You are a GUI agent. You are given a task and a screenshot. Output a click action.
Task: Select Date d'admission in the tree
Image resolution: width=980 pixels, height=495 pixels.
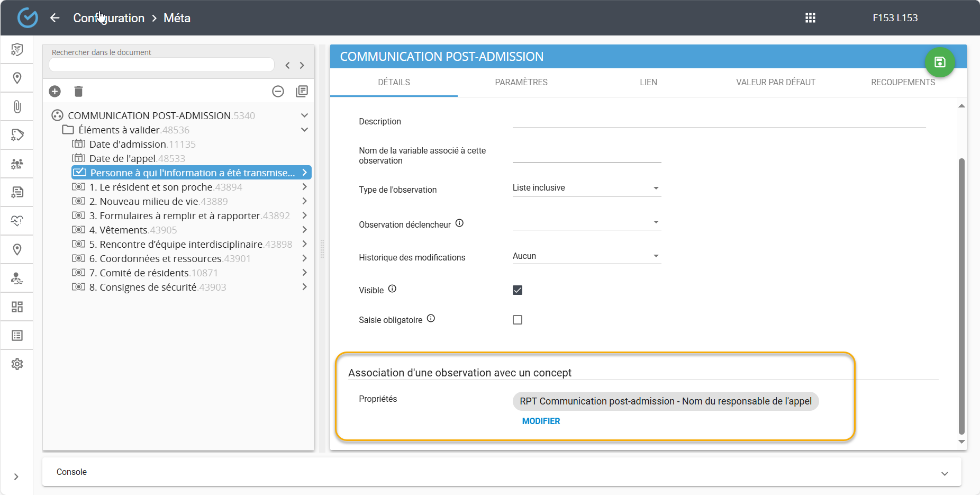[x=128, y=145]
